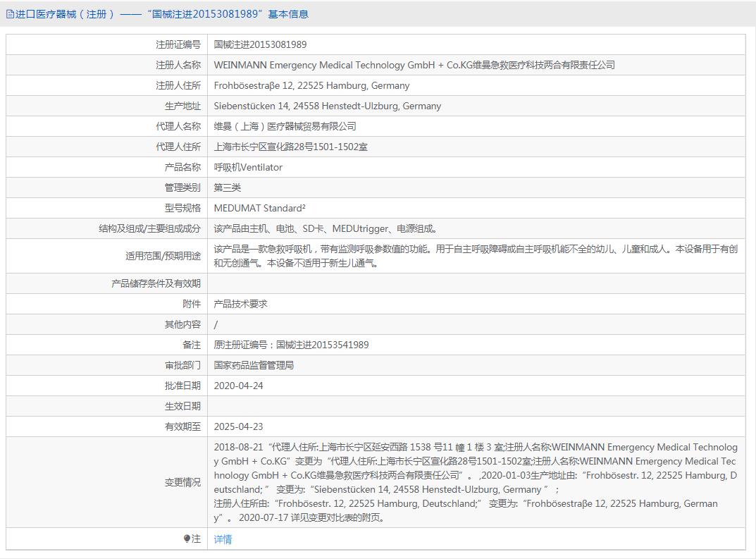The width and height of the screenshot is (756, 559).
Task: Select the "其他内容" row label
Action: (182, 324)
